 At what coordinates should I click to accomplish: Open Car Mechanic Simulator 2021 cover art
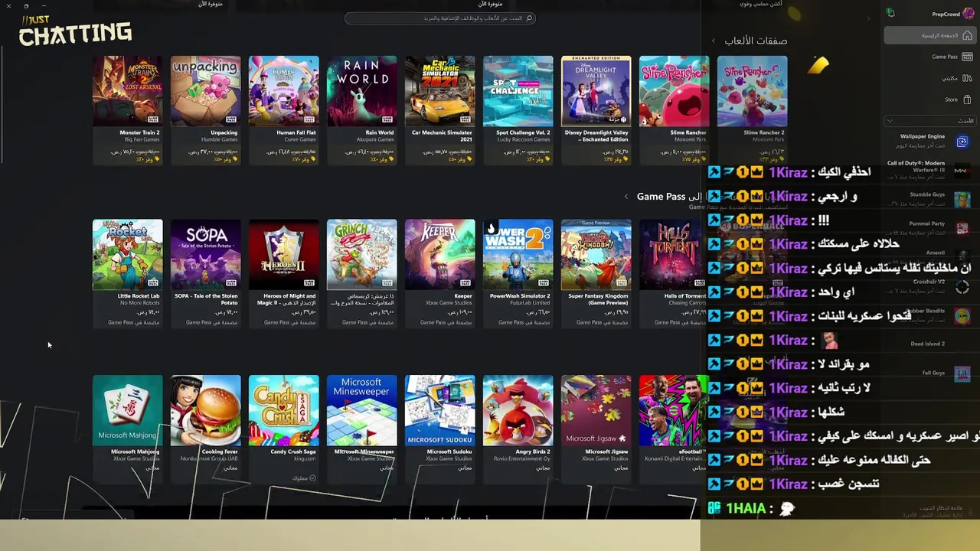pos(440,91)
